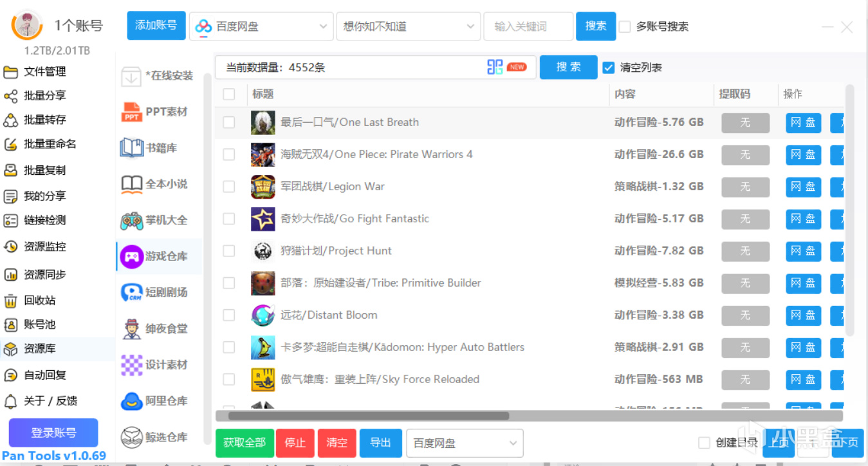Check the 狩猎计划/Project Hunt row checkbox

click(x=229, y=251)
